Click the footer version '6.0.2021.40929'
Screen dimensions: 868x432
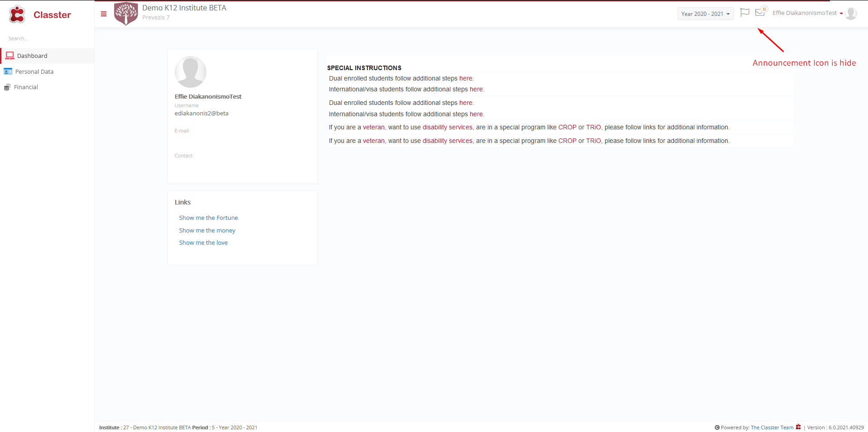pos(846,427)
